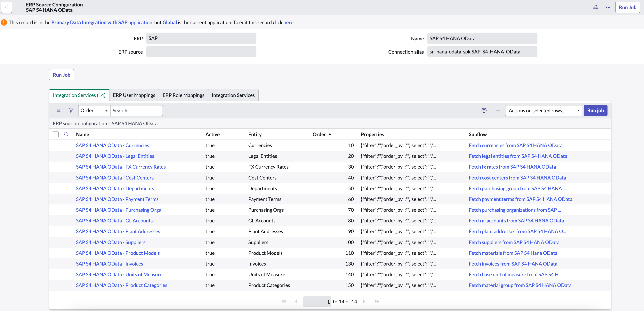This screenshot has width=644, height=311.
Task: Open Fetch suppliers subflow link
Action: 514,242
